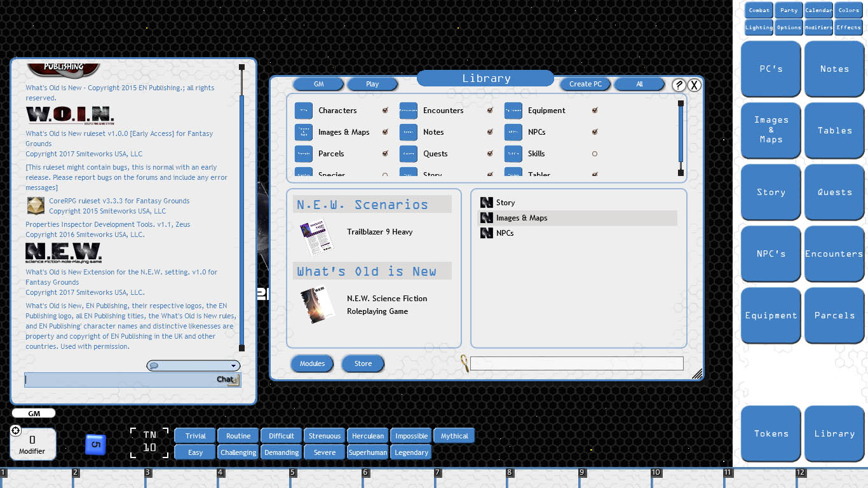Image resolution: width=868 pixels, height=488 pixels.
Task: Open the Combat tracker
Action: pos(759,10)
